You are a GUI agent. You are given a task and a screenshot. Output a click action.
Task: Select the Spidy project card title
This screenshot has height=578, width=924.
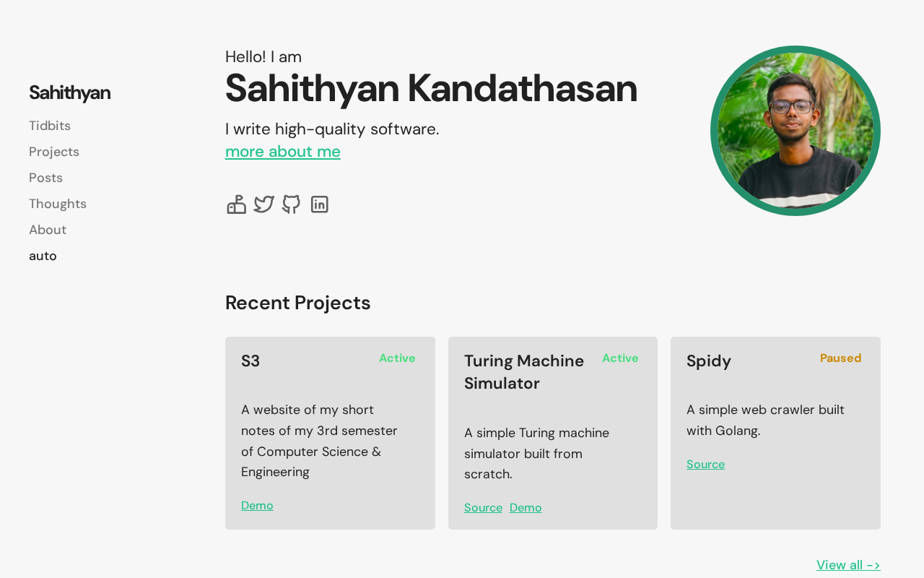[709, 361]
